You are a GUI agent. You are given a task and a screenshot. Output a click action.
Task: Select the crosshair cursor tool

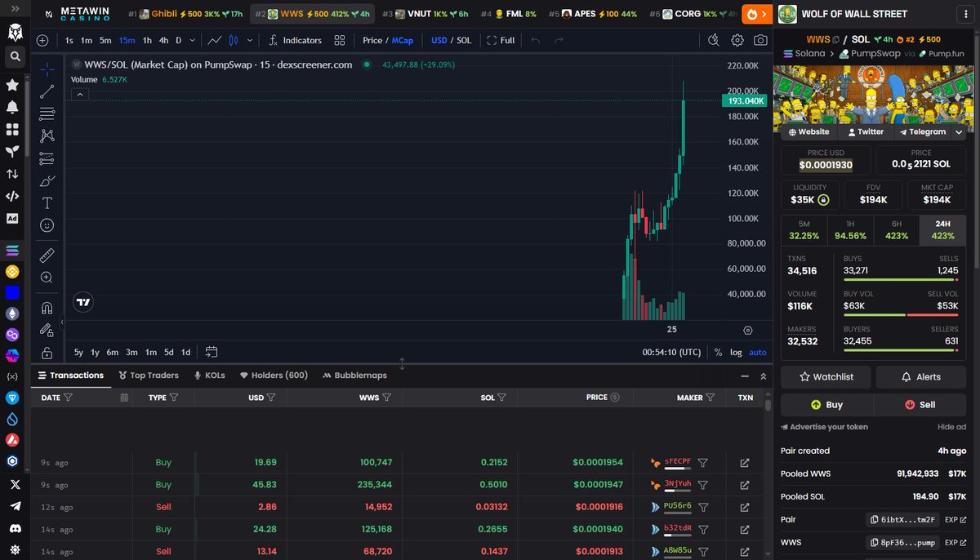click(47, 69)
